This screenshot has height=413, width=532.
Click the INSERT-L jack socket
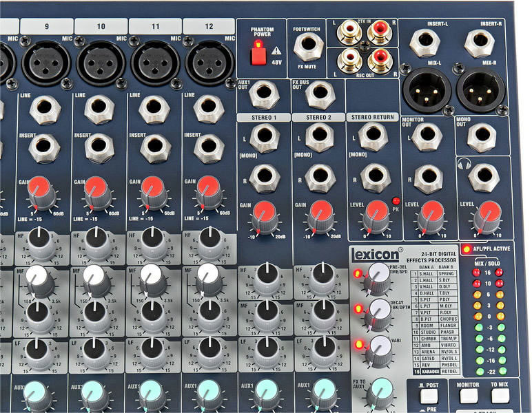coord(424,43)
